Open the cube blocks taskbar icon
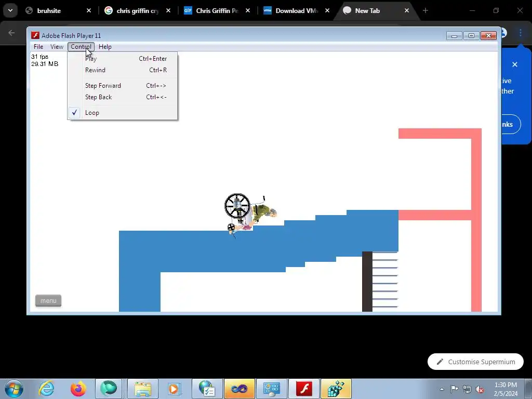 coord(336,389)
